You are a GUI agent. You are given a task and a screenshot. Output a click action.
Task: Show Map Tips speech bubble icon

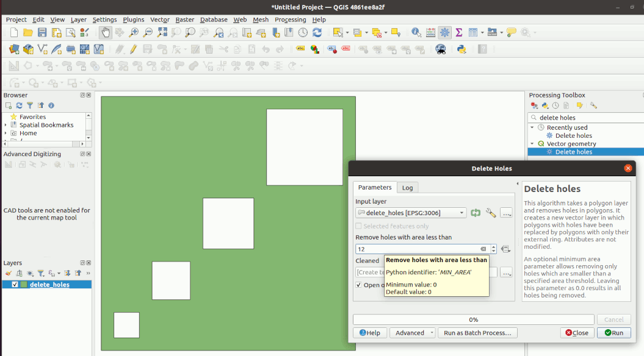(x=512, y=32)
